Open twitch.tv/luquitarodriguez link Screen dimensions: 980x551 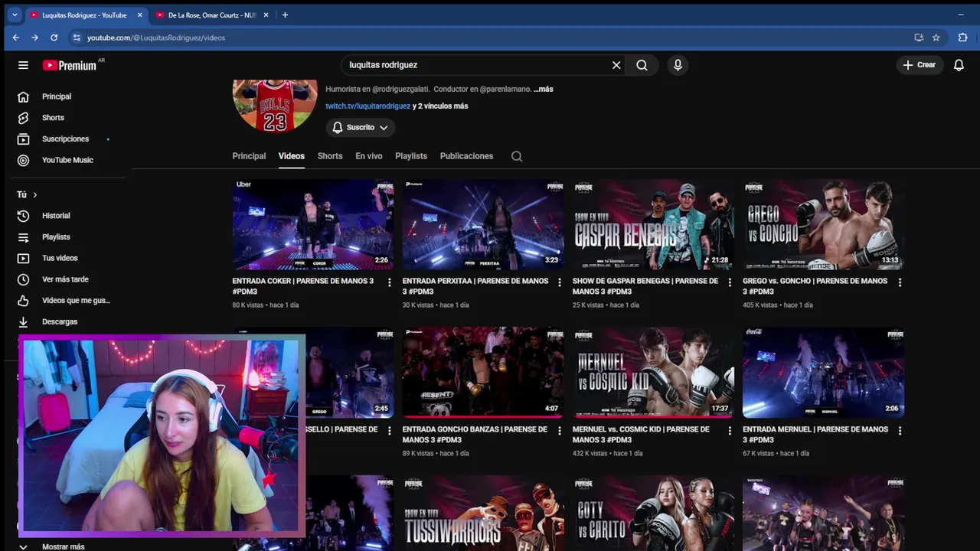pos(367,106)
